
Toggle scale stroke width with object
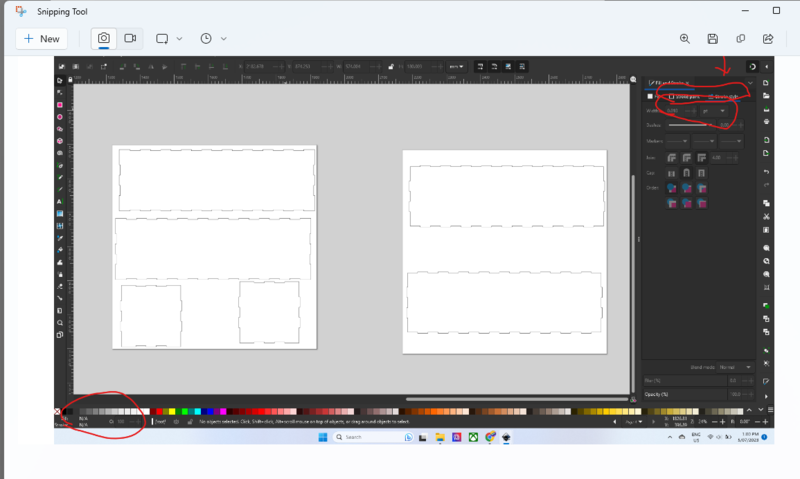pyautogui.click(x=480, y=66)
